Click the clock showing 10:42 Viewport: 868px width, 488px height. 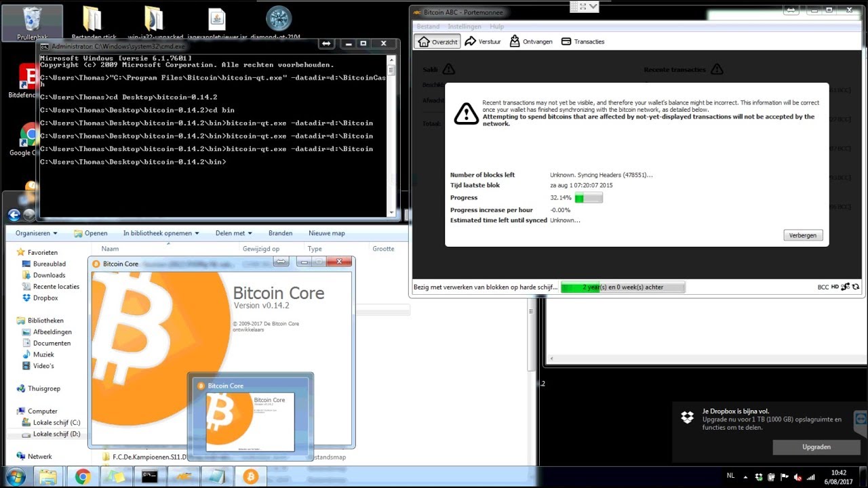click(839, 472)
